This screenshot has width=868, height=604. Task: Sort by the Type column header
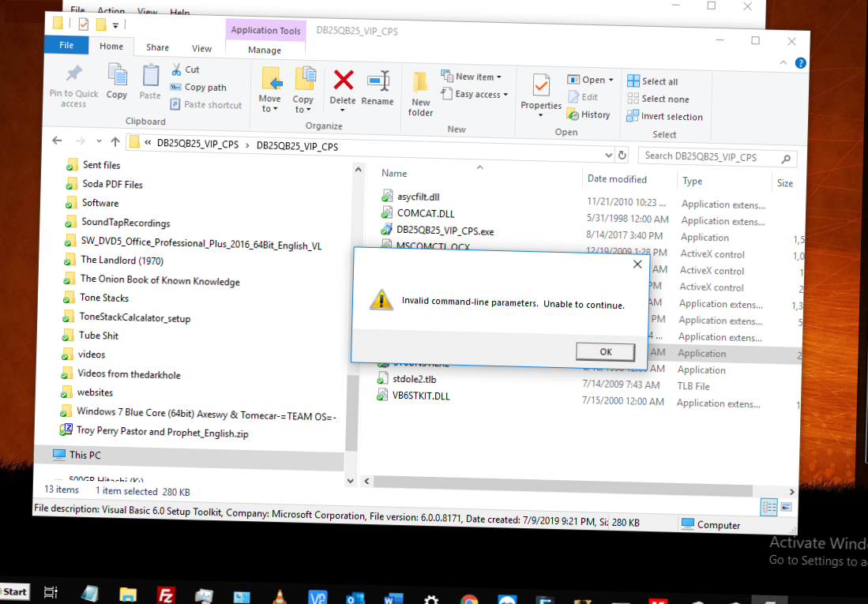pos(692,181)
